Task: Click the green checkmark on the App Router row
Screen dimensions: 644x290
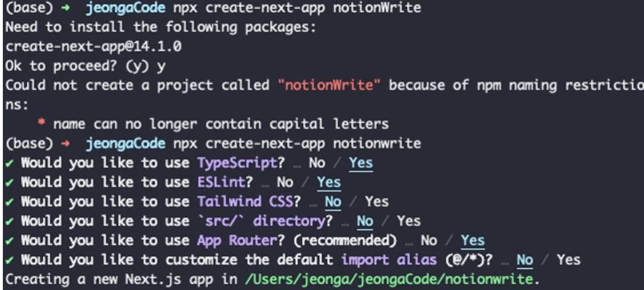Action: point(9,241)
